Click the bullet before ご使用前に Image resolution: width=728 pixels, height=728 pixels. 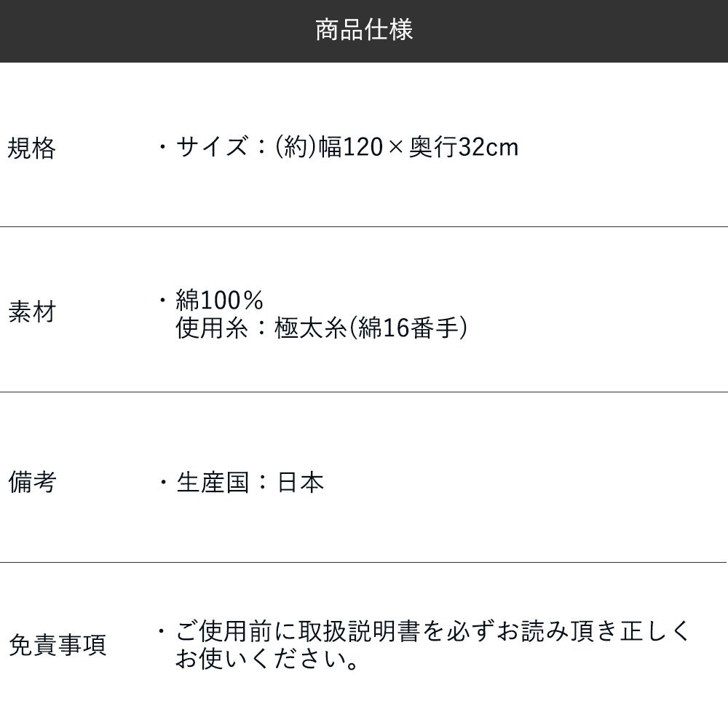pyautogui.click(x=163, y=631)
